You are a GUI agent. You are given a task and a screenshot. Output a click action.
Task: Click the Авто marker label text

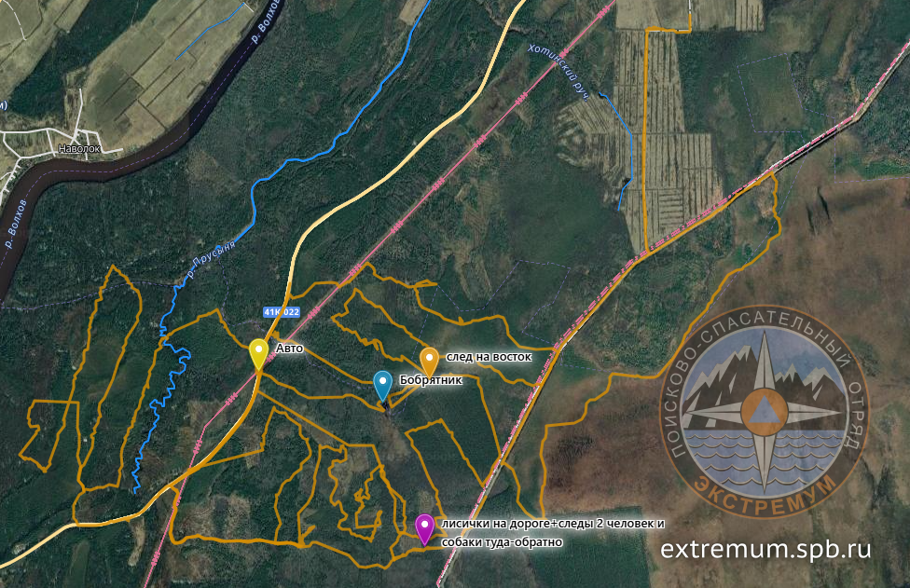click(289, 348)
